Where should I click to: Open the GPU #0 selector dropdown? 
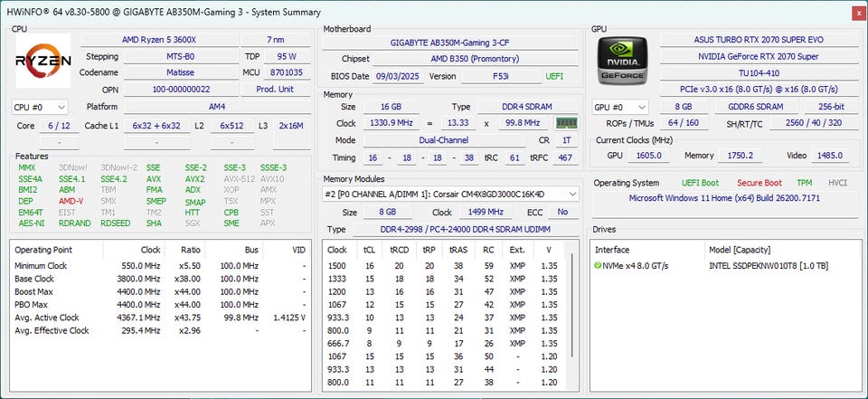coord(620,107)
